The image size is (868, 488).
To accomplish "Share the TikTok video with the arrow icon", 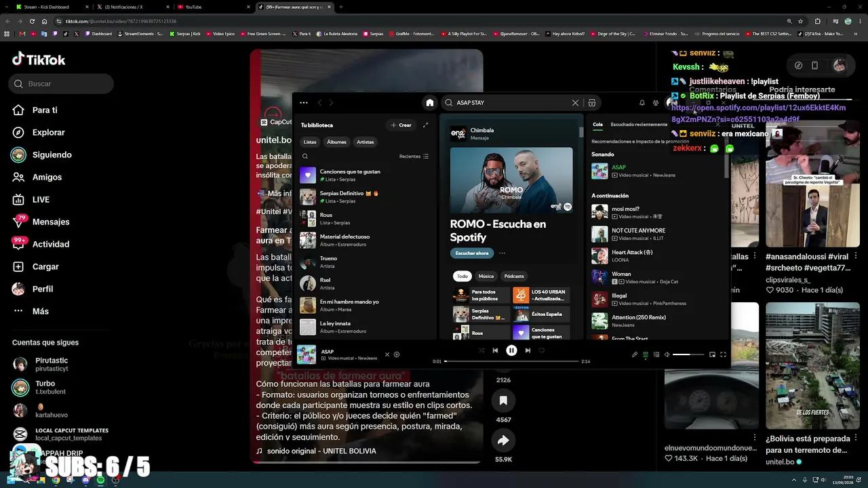I will point(503,441).
